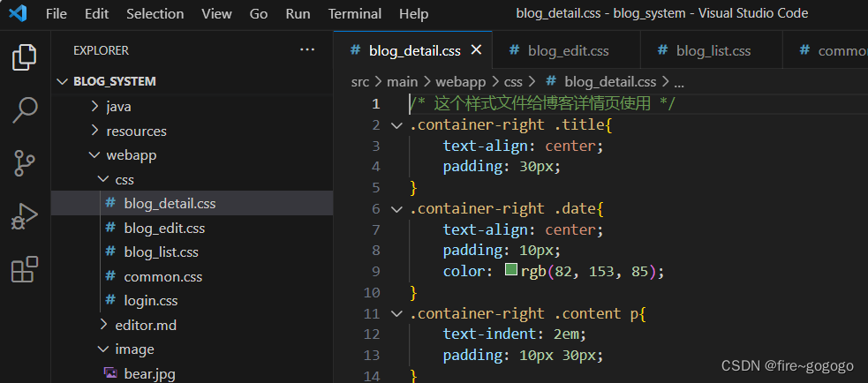Open bear.jpg in explorer tree

point(149,373)
